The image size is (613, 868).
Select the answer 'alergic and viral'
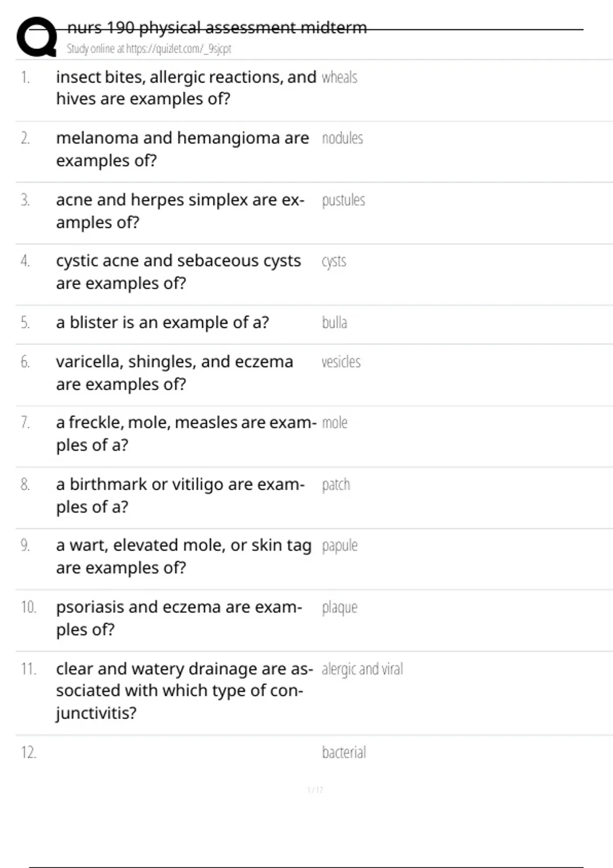tap(362, 669)
